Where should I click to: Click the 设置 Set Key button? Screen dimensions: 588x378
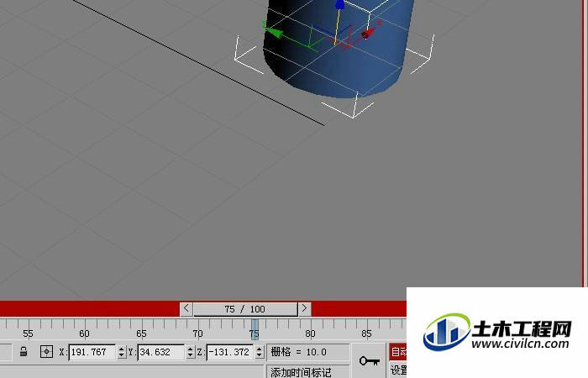click(x=398, y=370)
